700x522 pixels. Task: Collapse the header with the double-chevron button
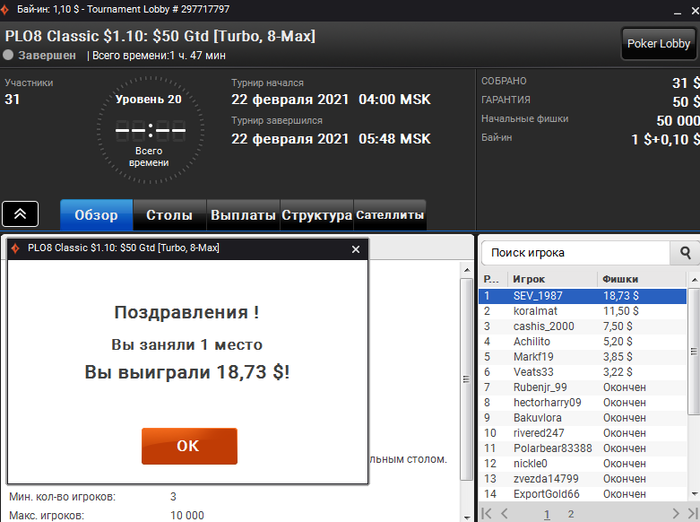pos(20,214)
